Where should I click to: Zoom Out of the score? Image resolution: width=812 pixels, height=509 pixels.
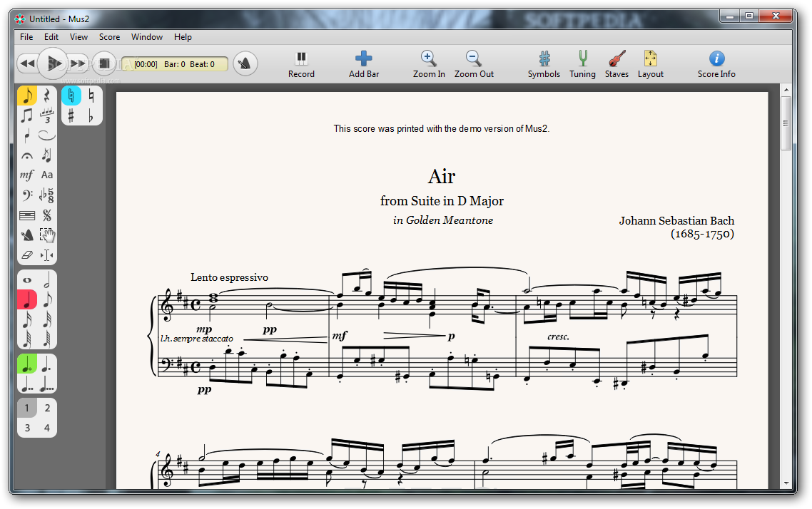pyautogui.click(x=474, y=65)
